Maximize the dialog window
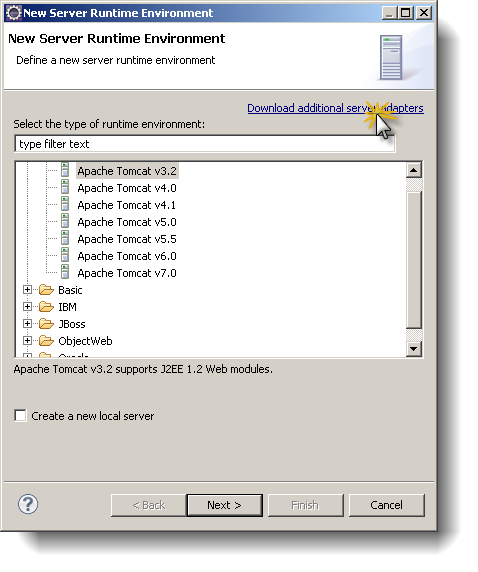Viewport: 478px width, 572px height. (406, 13)
